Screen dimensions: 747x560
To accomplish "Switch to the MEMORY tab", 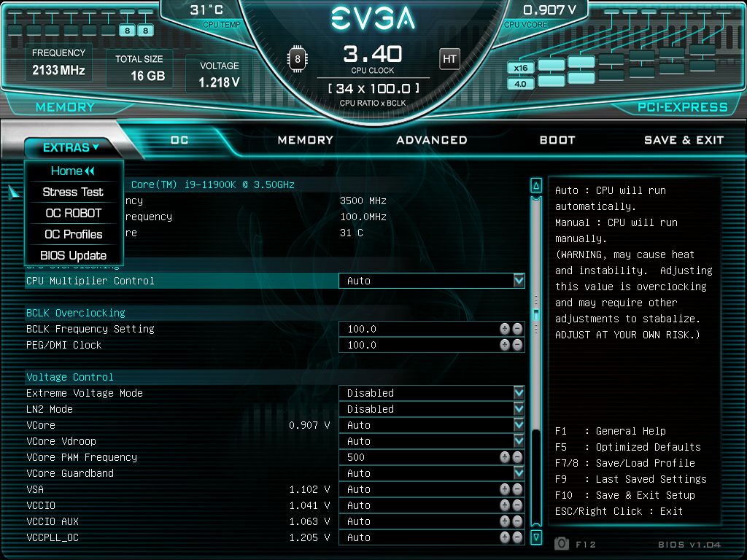I will [x=306, y=140].
